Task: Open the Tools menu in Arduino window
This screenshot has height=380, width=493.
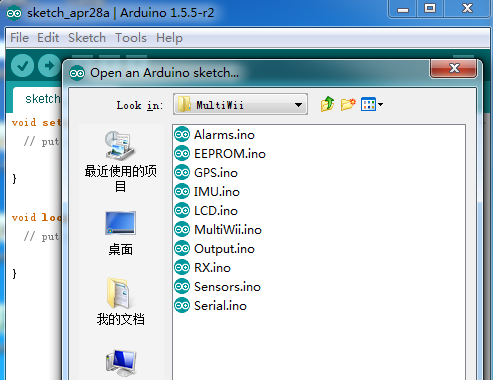Action: [x=131, y=38]
